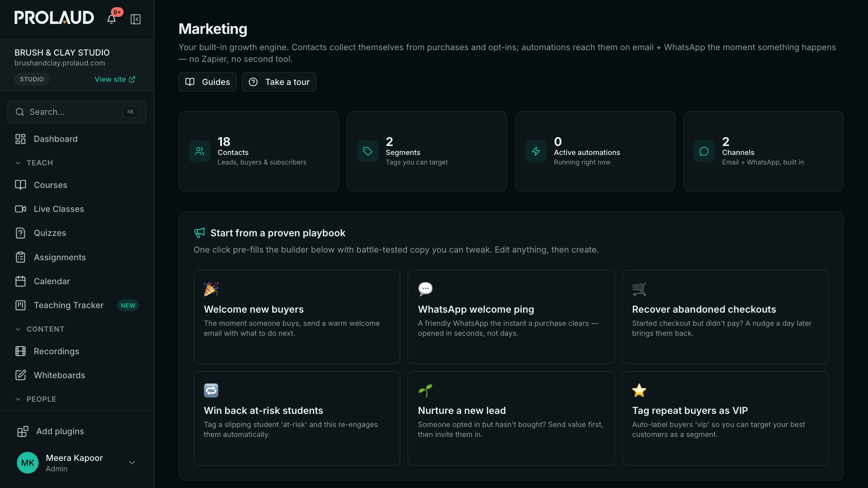Click the Quizzes question-mark icon
Screen dimensions: 868x488
20,233
